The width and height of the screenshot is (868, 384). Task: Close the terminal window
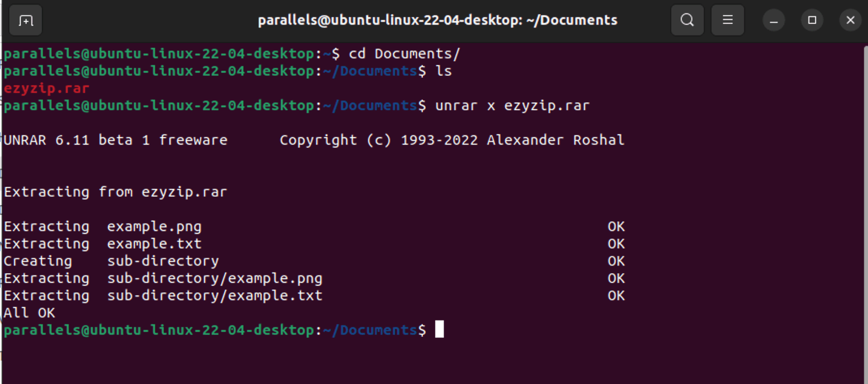[x=850, y=20]
